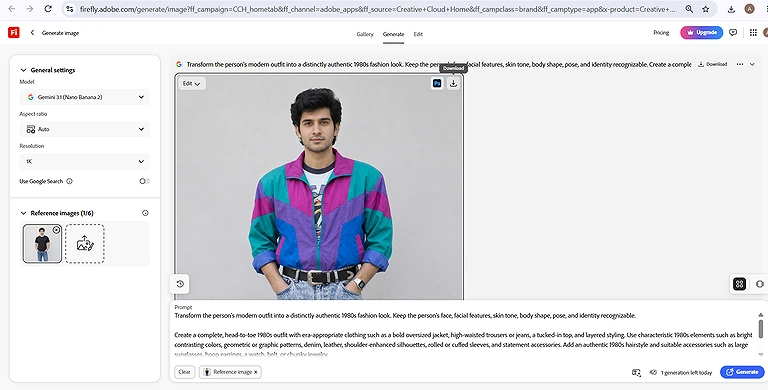The image size is (768, 390).
Task: Click the blue Generate button
Action: [x=742, y=372]
